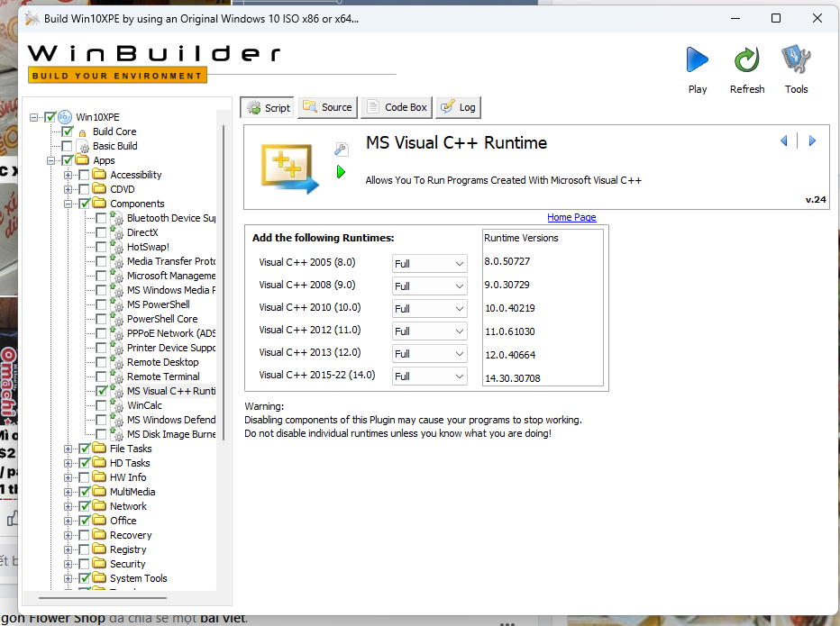This screenshot has height=626, width=840.
Task: Uncheck the Build Core checkbox
Action: (67, 132)
